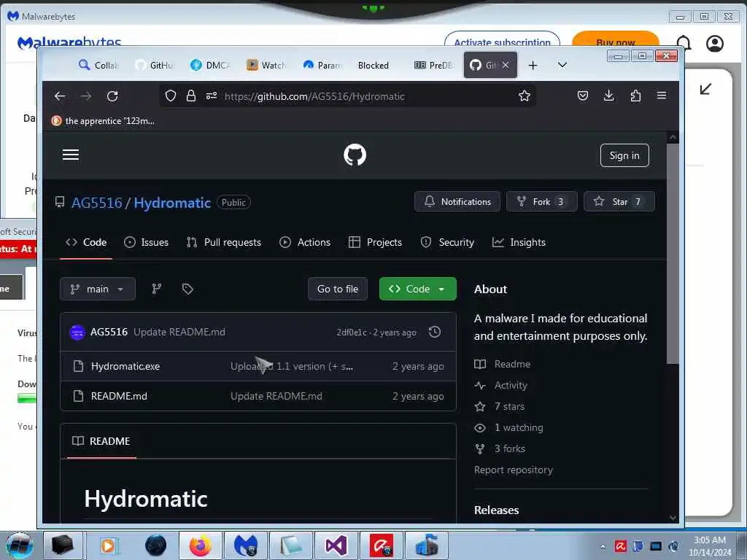The image size is (747, 560).
Task: Switch to the Watch tab
Action: [x=266, y=65]
